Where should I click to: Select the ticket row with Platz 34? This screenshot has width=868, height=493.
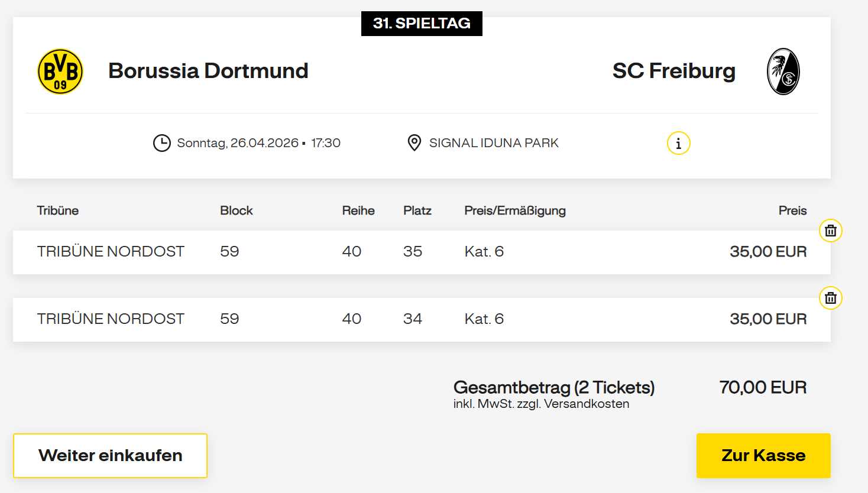[422, 320]
